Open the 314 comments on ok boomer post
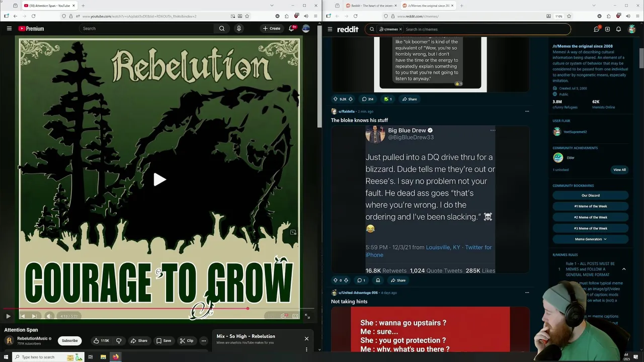The image size is (644, 362). [368, 99]
